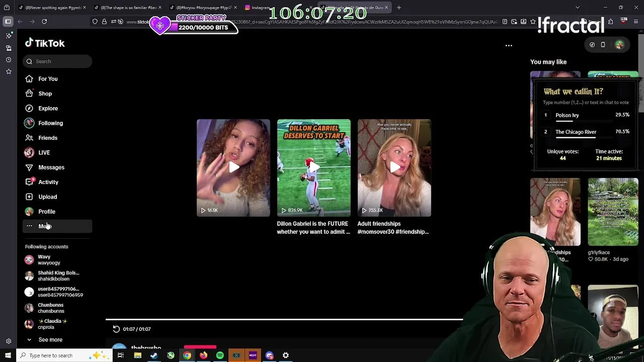Screen dimensions: 644x362
Task: Click the g1rlyfkace username text
Action: 599,252
